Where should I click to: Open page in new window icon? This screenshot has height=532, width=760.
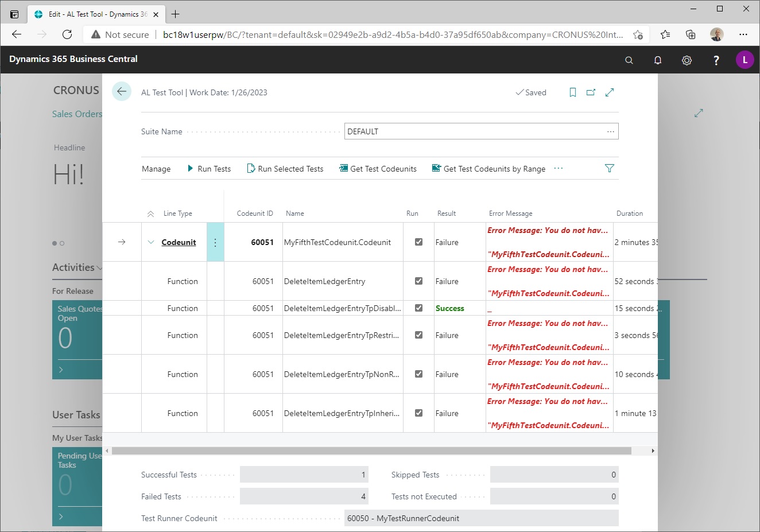(591, 92)
